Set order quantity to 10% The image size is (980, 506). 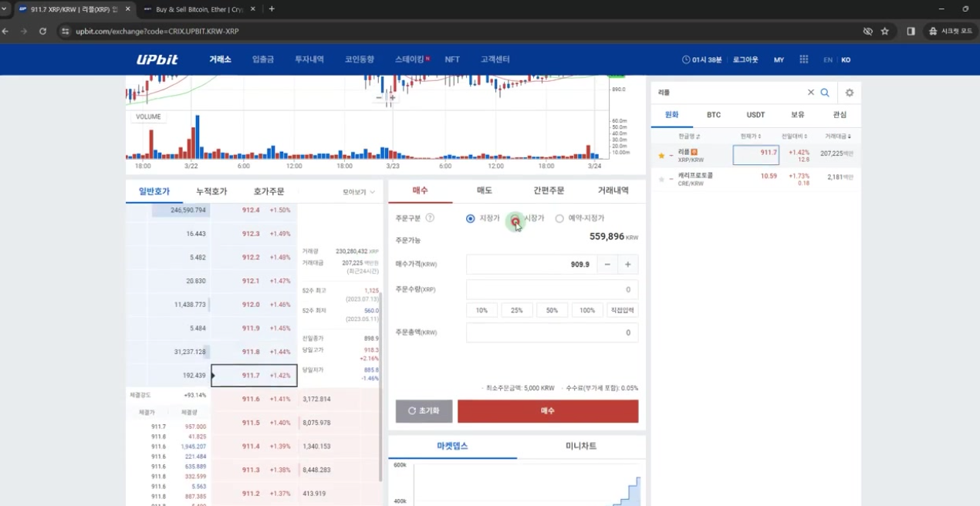coord(482,310)
